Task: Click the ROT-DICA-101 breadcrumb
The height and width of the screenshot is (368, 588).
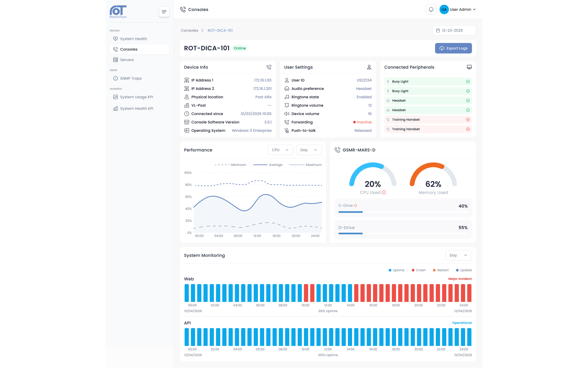Action: click(x=220, y=30)
